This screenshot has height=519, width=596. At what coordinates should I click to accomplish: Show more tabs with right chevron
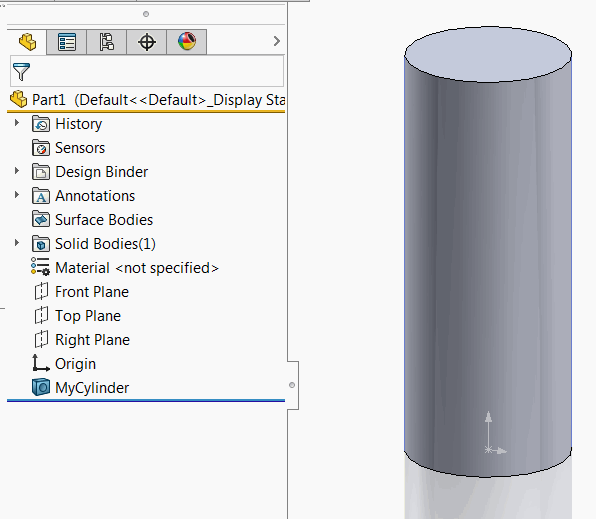pyautogui.click(x=277, y=41)
